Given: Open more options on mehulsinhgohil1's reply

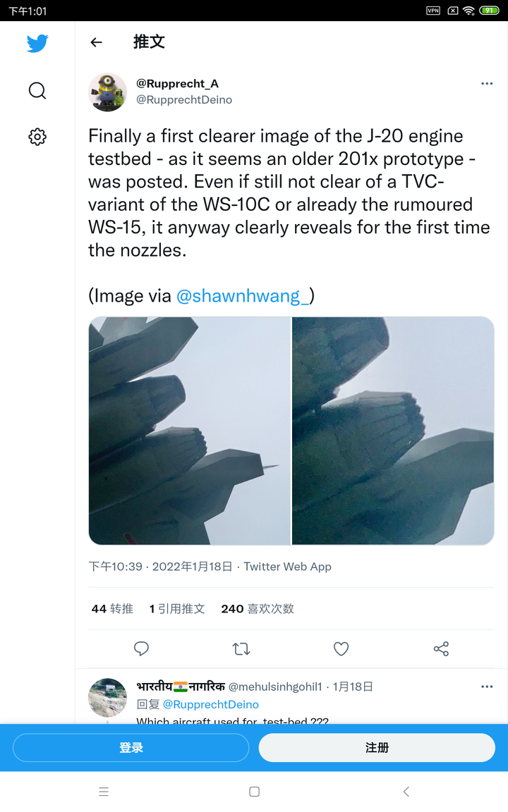Looking at the screenshot, I should pyautogui.click(x=487, y=687).
